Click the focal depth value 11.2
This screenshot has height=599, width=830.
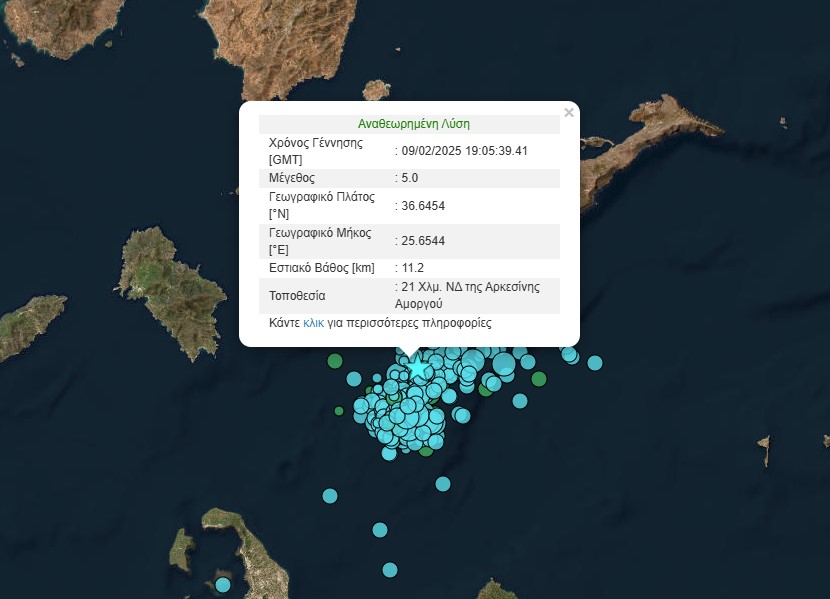pos(412,268)
